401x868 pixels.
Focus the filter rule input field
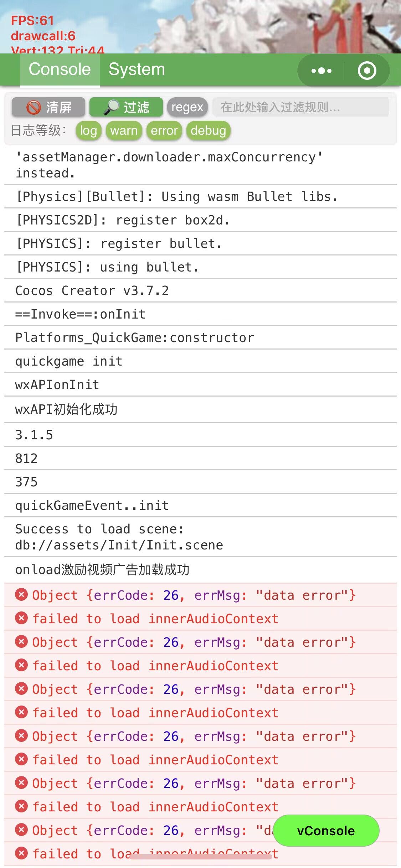pos(300,107)
